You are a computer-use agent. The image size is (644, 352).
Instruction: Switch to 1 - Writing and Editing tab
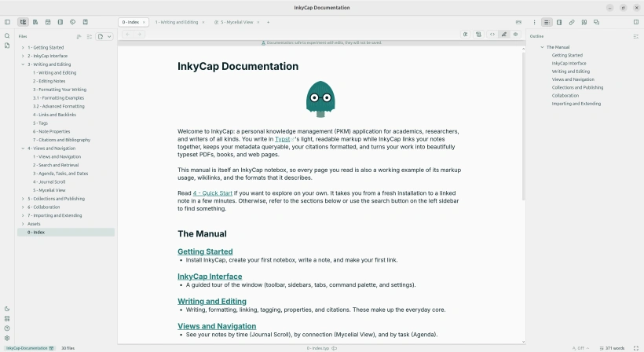click(177, 22)
